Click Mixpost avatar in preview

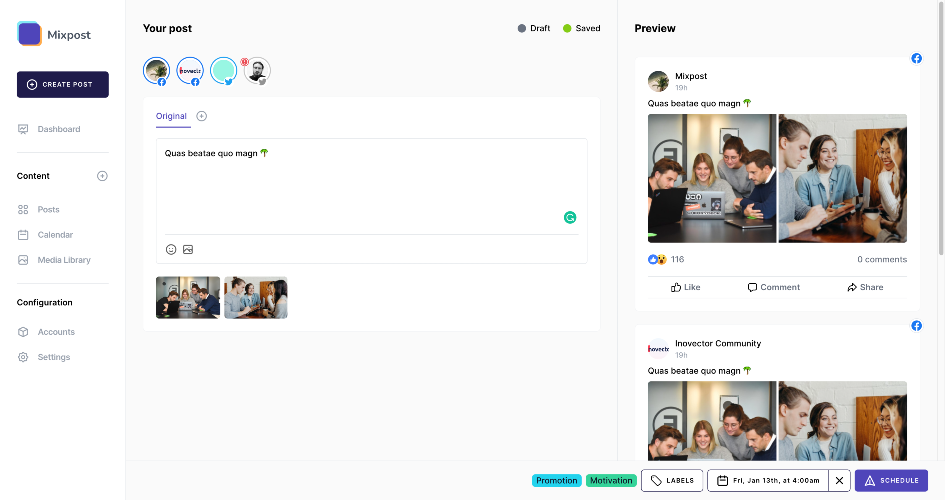point(658,81)
